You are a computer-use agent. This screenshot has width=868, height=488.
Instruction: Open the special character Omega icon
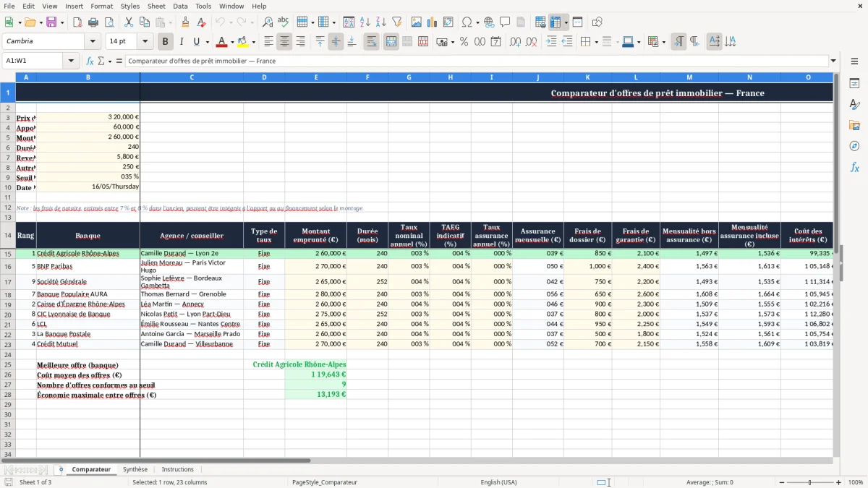coord(467,22)
